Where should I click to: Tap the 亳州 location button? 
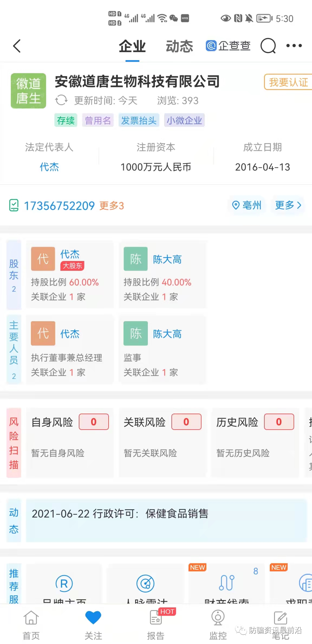247,205
